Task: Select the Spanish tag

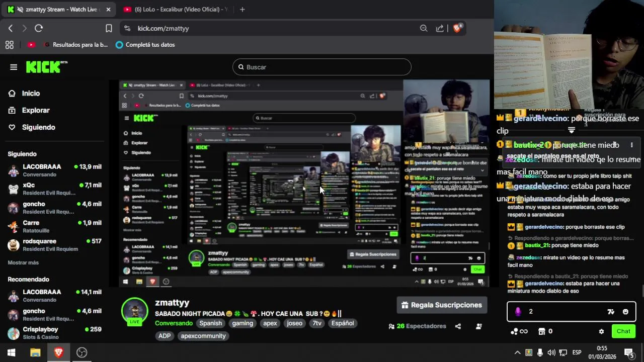Action: (x=210, y=323)
